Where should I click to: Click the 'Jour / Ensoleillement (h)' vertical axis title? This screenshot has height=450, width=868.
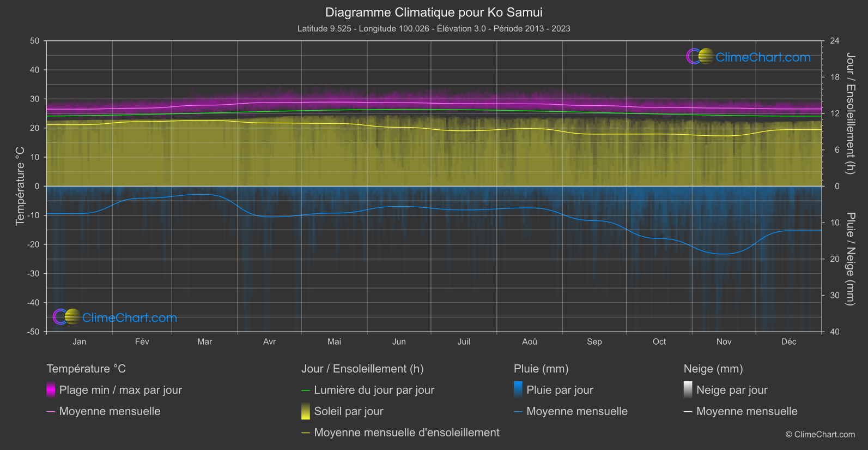point(850,113)
